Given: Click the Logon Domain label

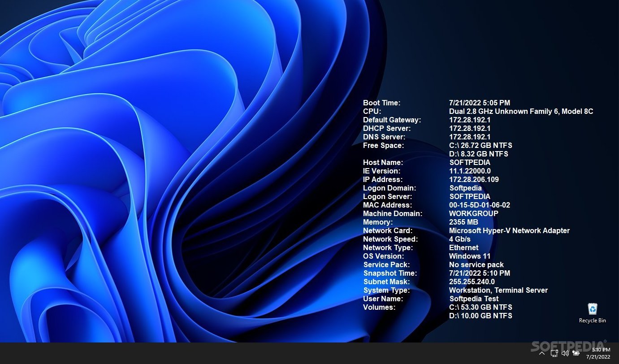Looking at the screenshot, I should coord(390,188).
